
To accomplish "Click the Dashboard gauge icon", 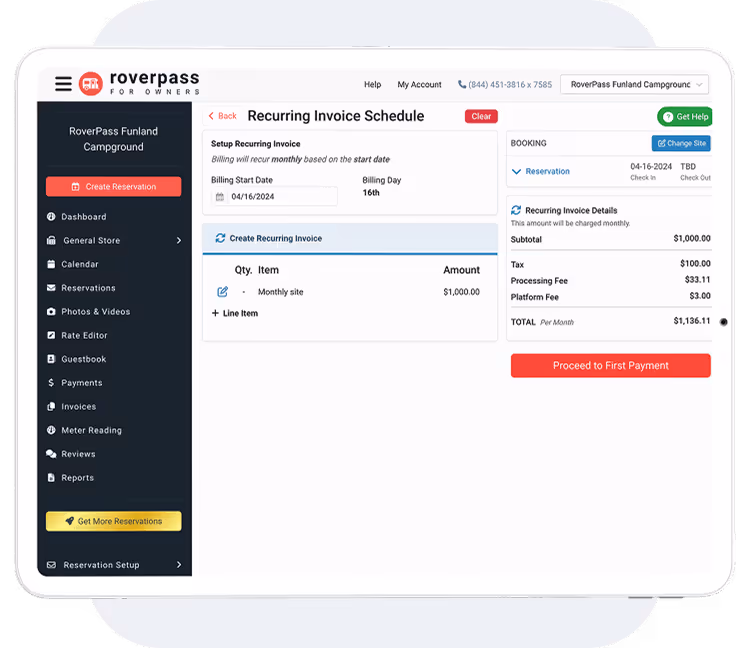I will 51,217.
